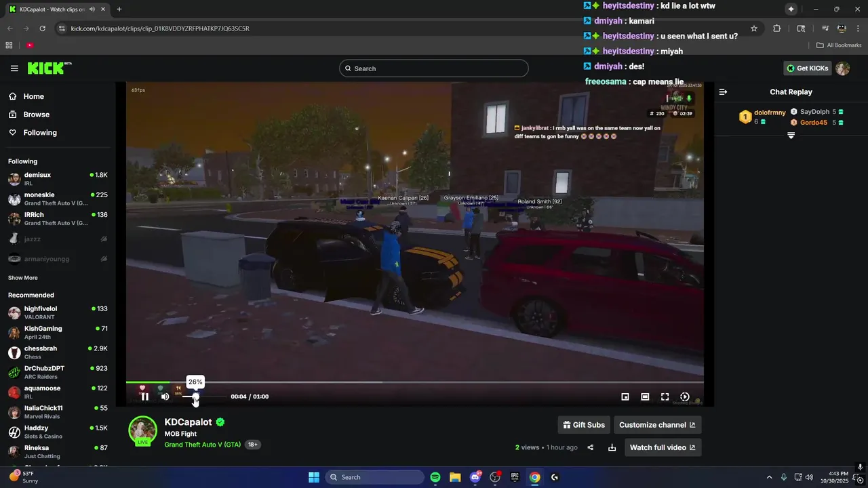Click dolofrmny in the gift leaderboard
868x488 pixels.
pos(770,113)
